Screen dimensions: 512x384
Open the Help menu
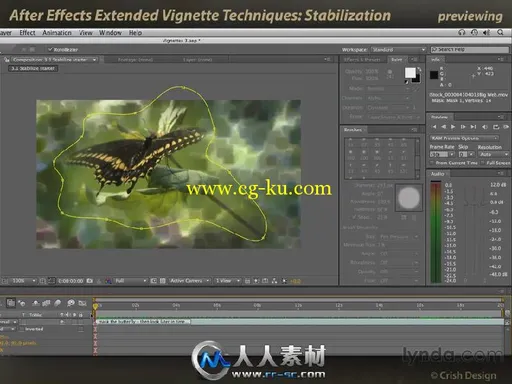pyautogui.click(x=135, y=33)
